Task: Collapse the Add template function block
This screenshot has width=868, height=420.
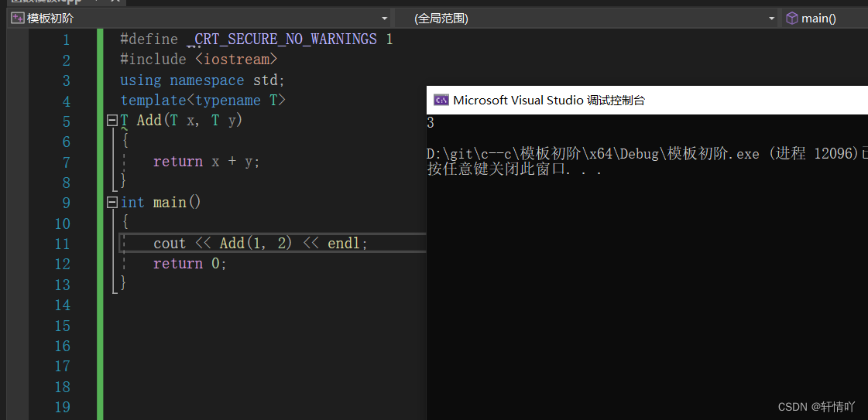Action: coord(112,121)
